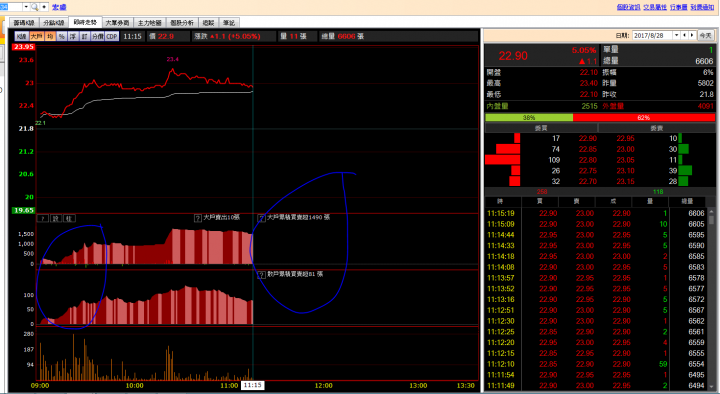Click the green 38% inner volume bar
The width and height of the screenshot is (720, 394).
tap(529, 118)
